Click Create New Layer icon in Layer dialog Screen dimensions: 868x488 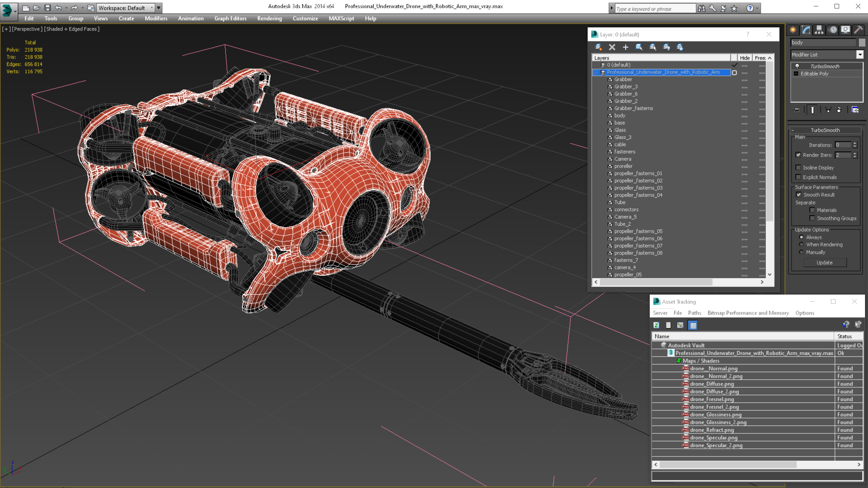click(599, 47)
